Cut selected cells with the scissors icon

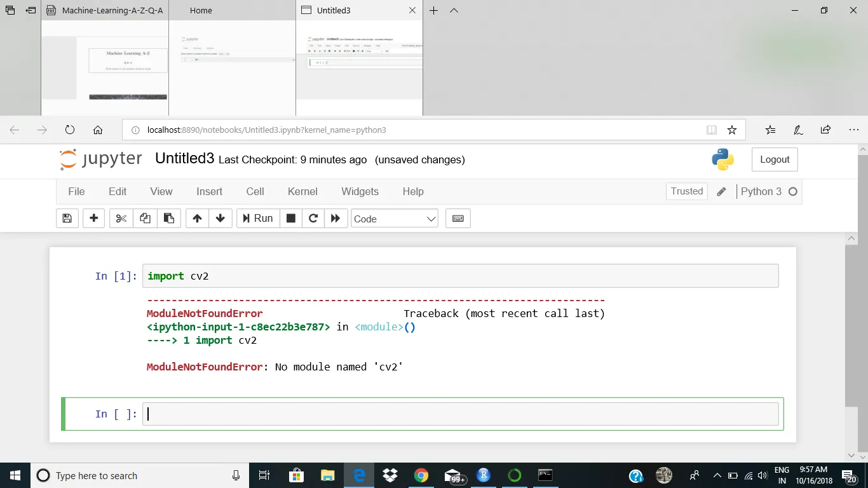pos(121,219)
